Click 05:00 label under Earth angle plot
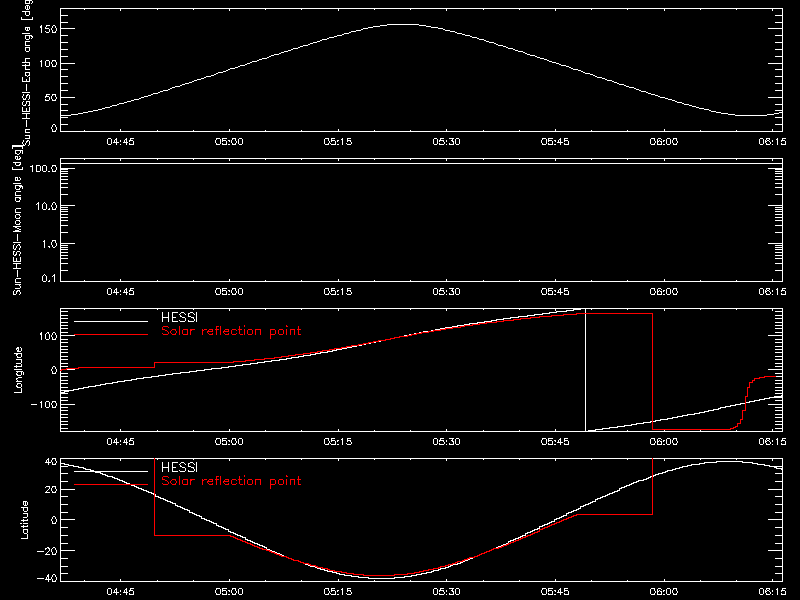The width and height of the screenshot is (800, 600). tap(229, 142)
